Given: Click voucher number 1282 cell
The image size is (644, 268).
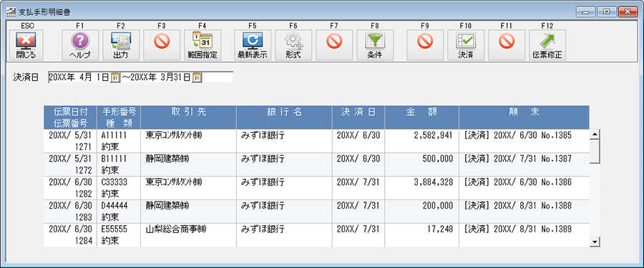Looking at the screenshot, I should tap(84, 194).
